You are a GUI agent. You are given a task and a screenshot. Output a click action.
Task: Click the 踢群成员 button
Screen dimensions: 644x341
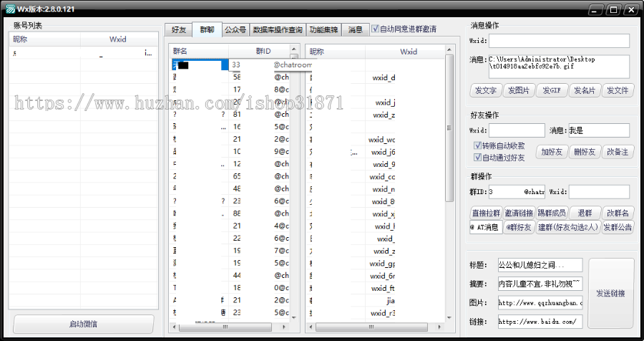click(552, 213)
